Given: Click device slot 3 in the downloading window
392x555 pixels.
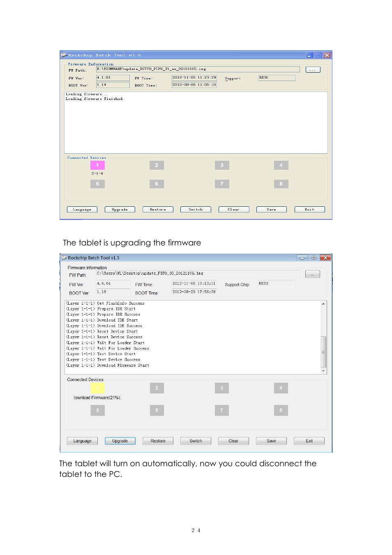Looking at the screenshot, I should (222, 388).
